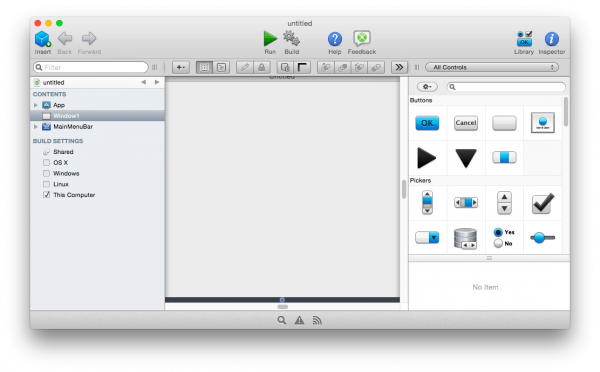This screenshot has height=372, width=600.
Task: Click the green Run arrow icon
Action: [270, 39]
